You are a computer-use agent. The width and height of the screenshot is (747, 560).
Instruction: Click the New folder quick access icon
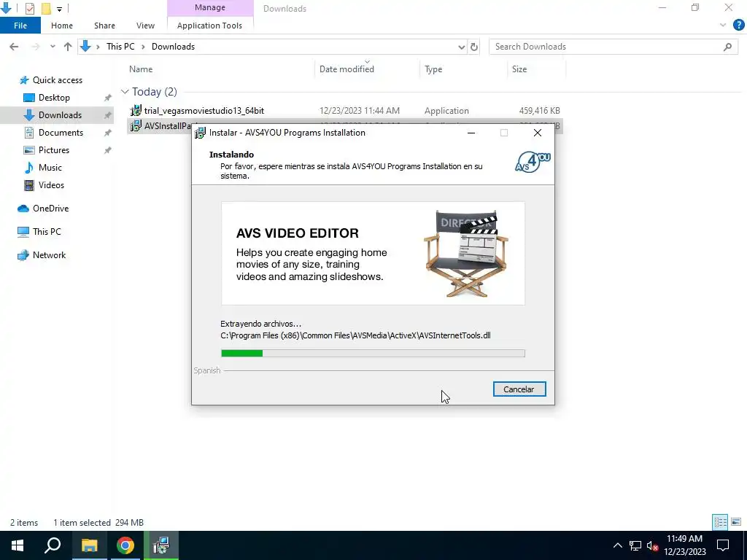(46, 8)
